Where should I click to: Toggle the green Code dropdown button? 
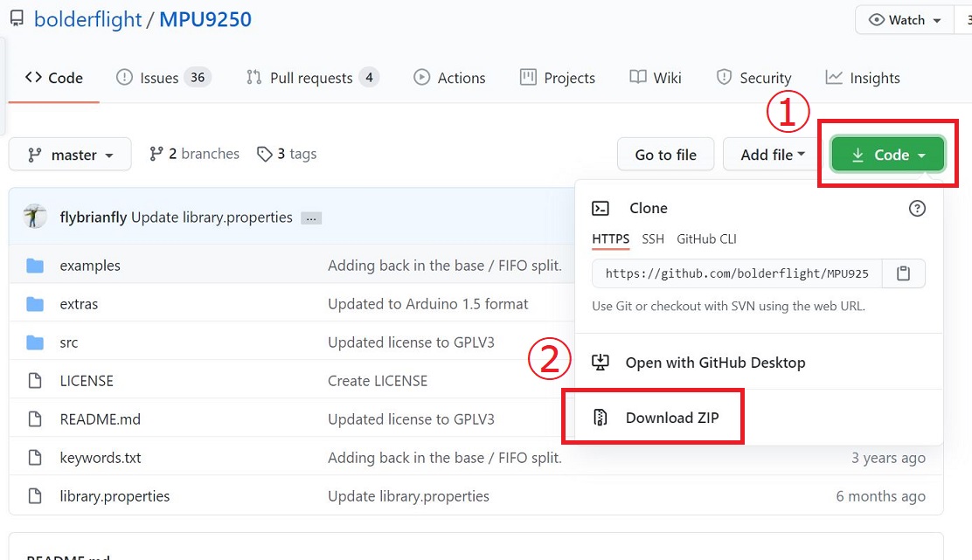point(887,155)
